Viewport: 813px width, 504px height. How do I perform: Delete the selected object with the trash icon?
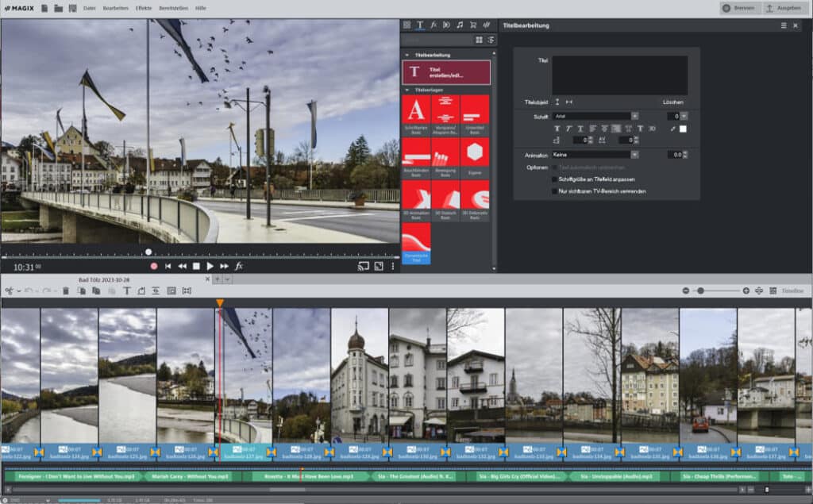click(x=66, y=290)
